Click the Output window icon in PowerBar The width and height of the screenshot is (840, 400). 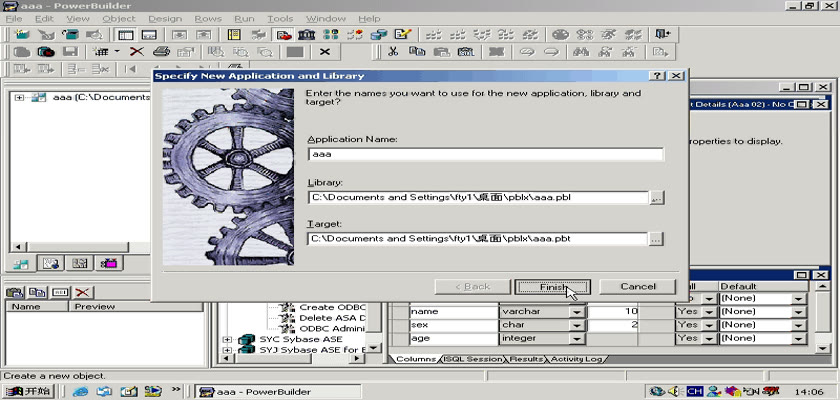pos(149,35)
